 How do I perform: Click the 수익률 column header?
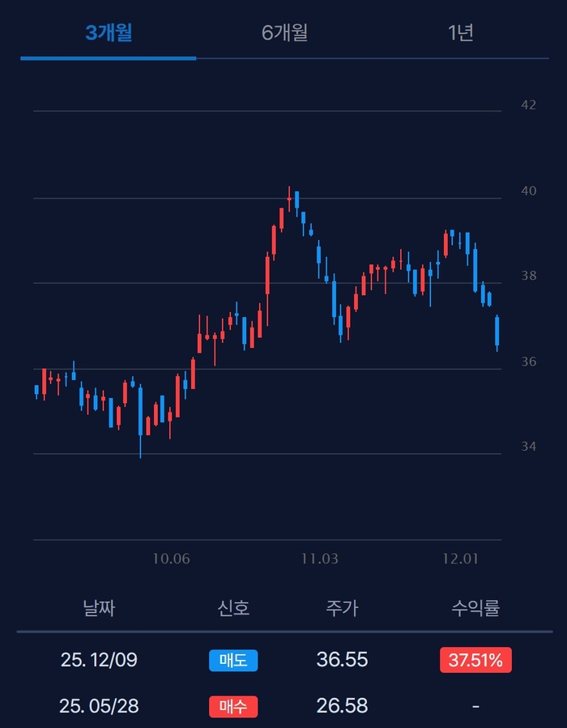[475, 609]
